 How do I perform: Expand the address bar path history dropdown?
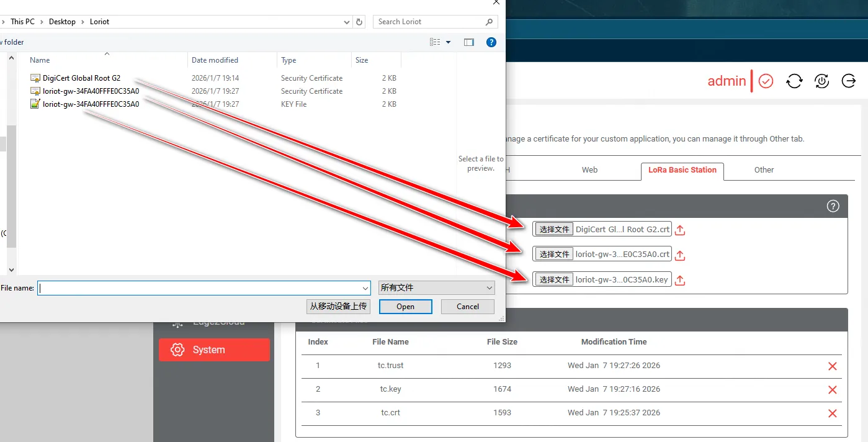(x=347, y=22)
